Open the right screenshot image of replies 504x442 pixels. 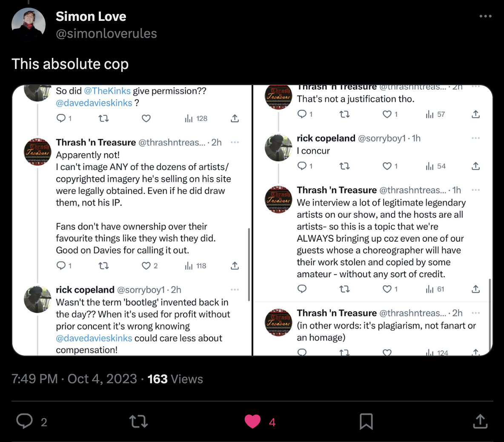pos(373,220)
